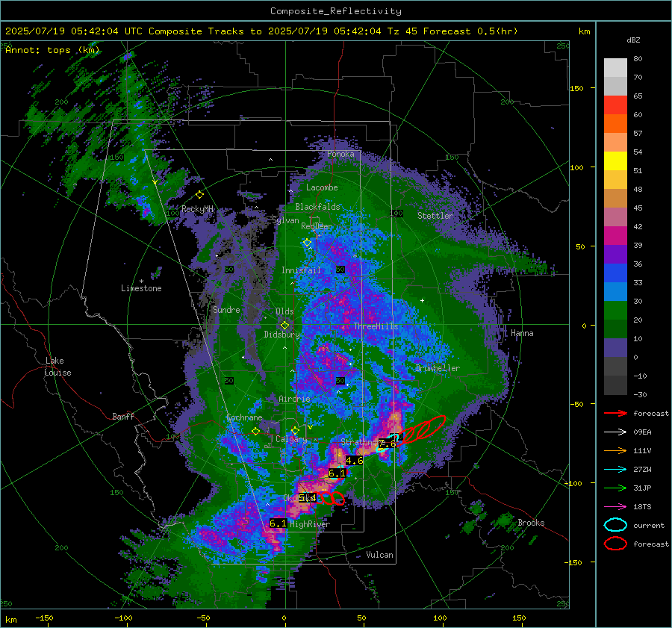Click the ThreeHills city label

[x=376, y=326]
